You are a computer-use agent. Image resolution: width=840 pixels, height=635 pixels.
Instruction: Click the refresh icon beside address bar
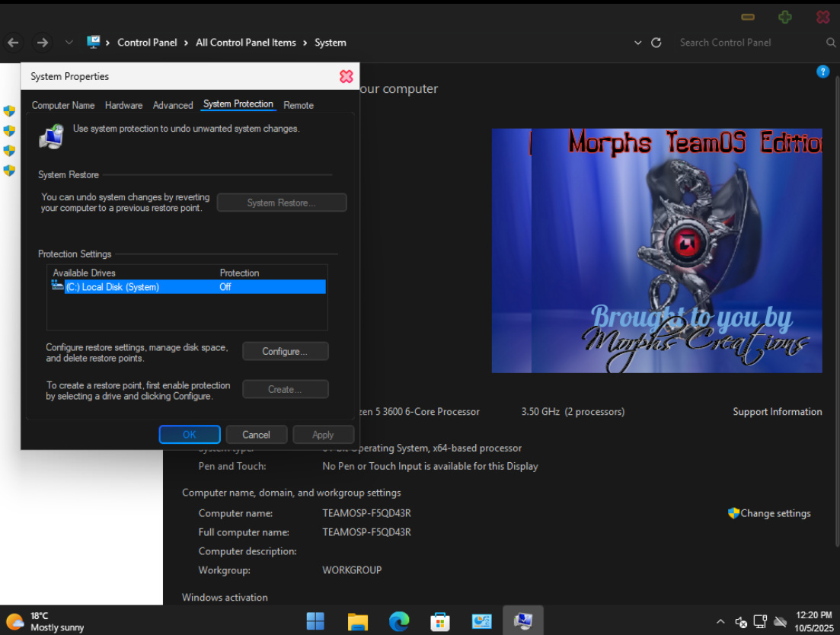pyautogui.click(x=656, y=43)
